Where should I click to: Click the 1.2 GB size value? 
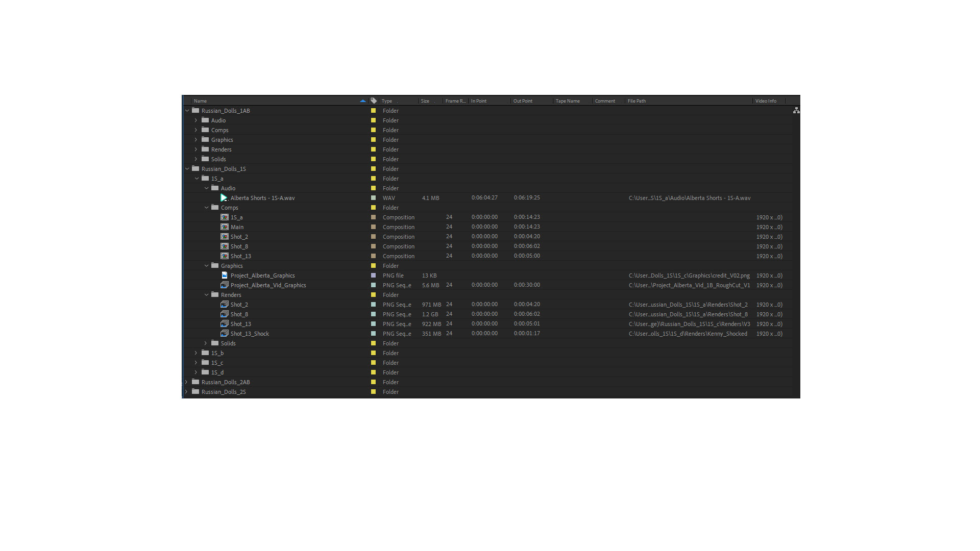pyautogui.click(x=430, y=314)
